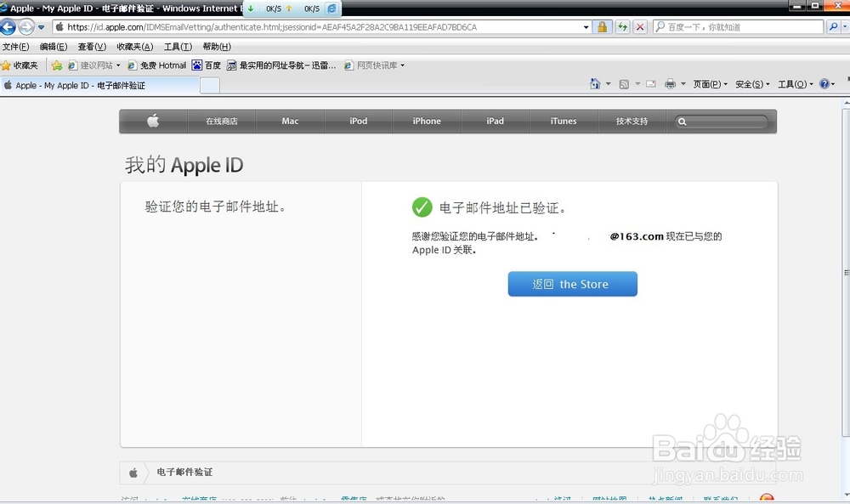The image size is (850, 504).
Task: Go to iPad in Apple navigation
Action: 495,121
